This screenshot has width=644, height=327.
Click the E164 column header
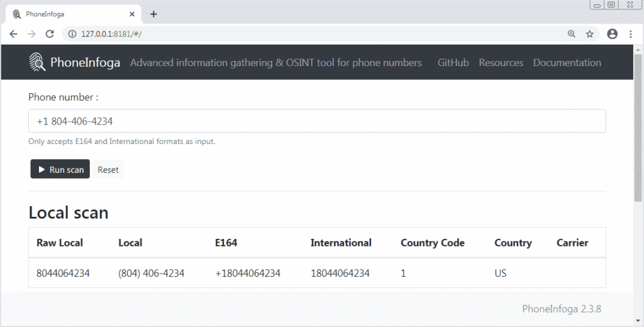coord(226,243)
